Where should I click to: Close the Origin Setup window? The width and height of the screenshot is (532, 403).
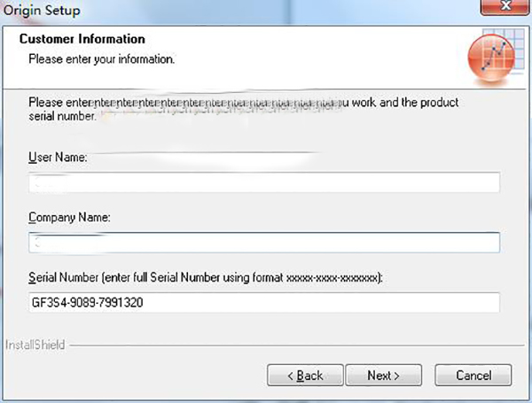[505, 6]
